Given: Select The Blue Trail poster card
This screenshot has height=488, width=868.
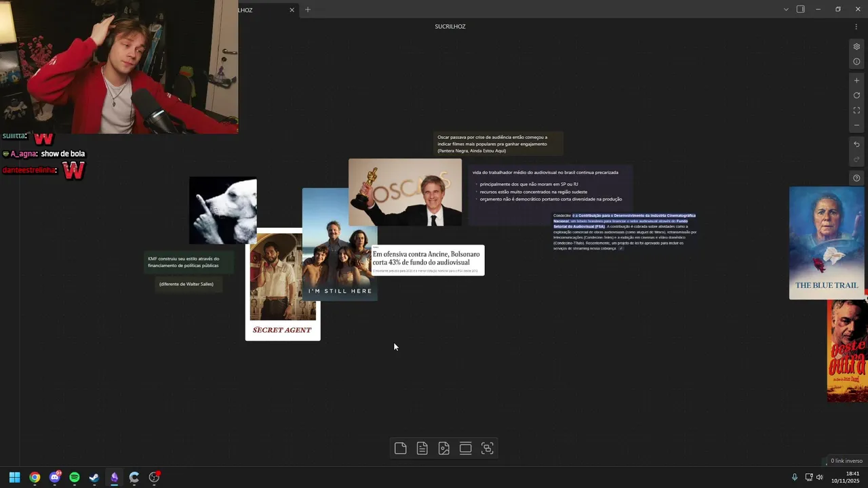Looking at the screenshot, I should [827, 243].
